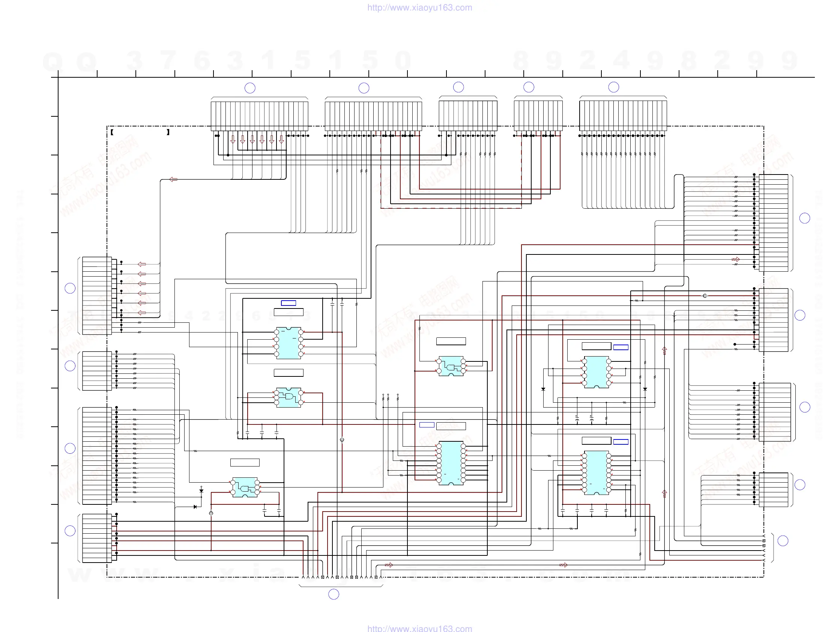
Task: Click blue circle below the bottom connector bracket
Action: tap(334, 594)
